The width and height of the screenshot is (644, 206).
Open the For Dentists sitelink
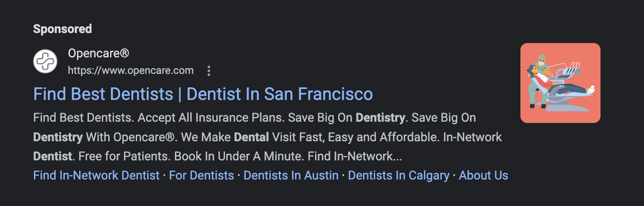[201, 176]
